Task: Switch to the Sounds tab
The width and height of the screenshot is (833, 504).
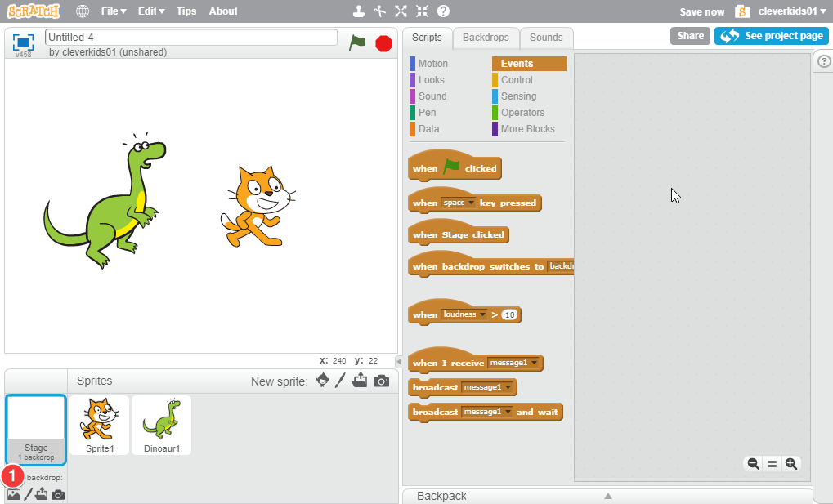Action: click(x=546, y=38)
